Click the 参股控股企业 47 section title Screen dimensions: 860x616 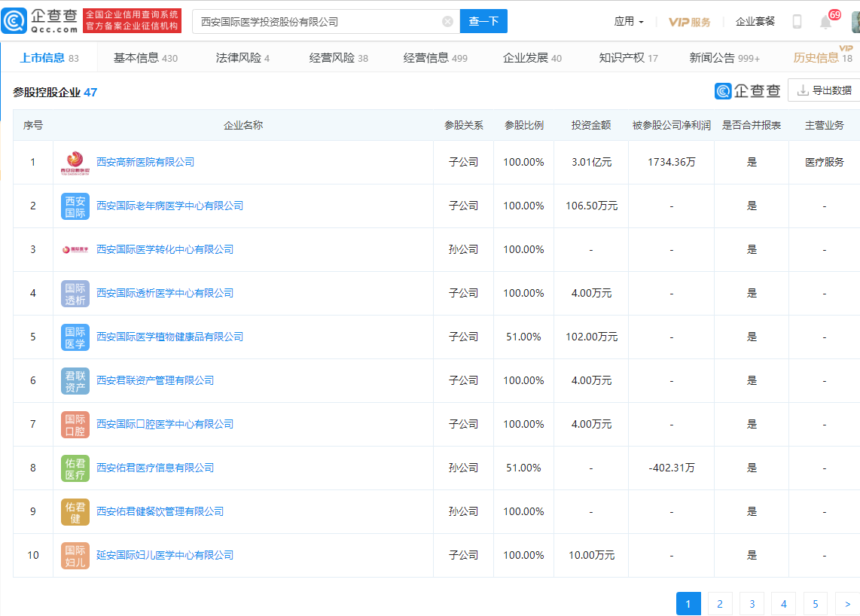pos(55,92)
